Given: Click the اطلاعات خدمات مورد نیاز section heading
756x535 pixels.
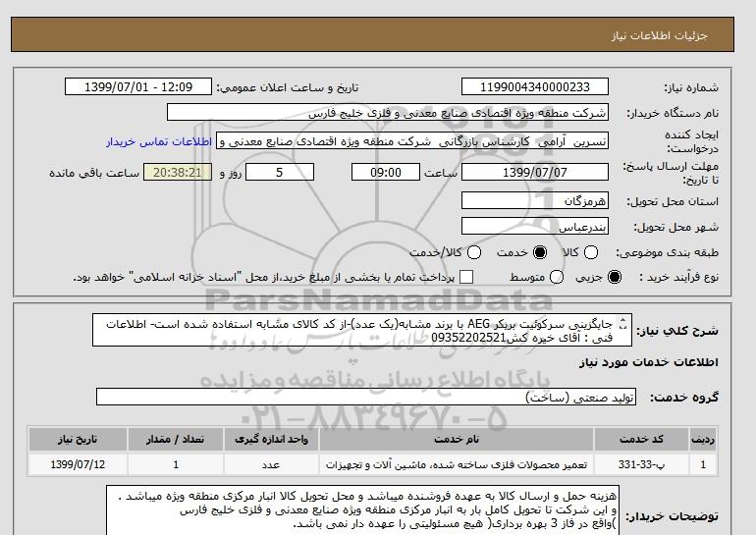Looking at the screenshot, I should (648, 362).
